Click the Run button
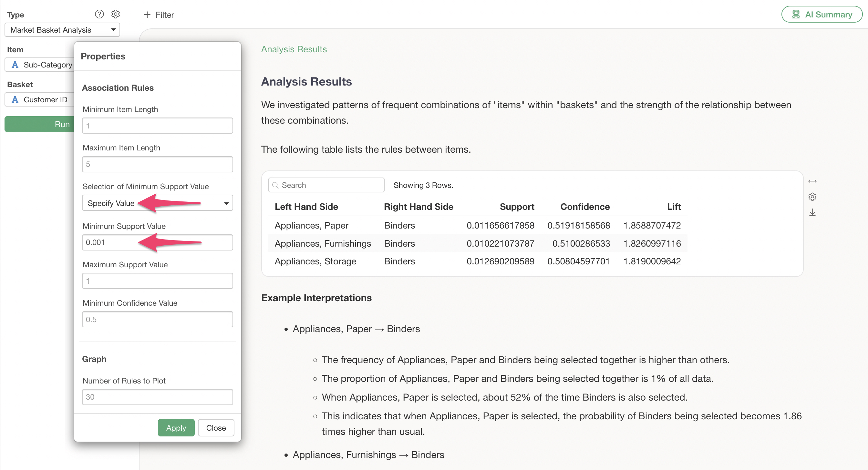 coord(40,124)
